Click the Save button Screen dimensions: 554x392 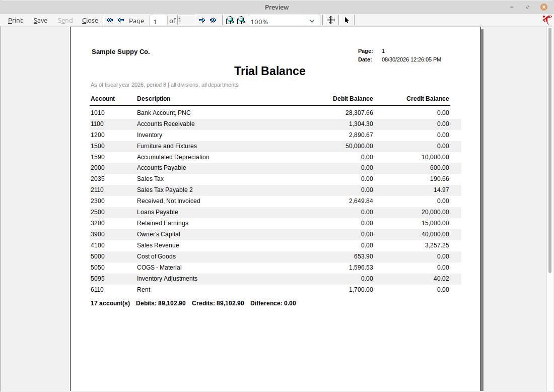41,21
